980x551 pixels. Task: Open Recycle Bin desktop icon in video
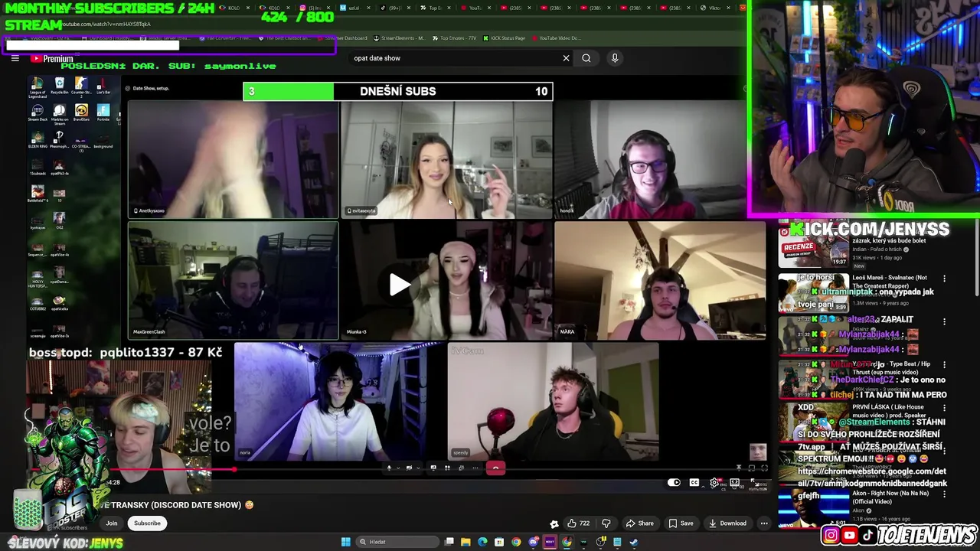point(59,87)
